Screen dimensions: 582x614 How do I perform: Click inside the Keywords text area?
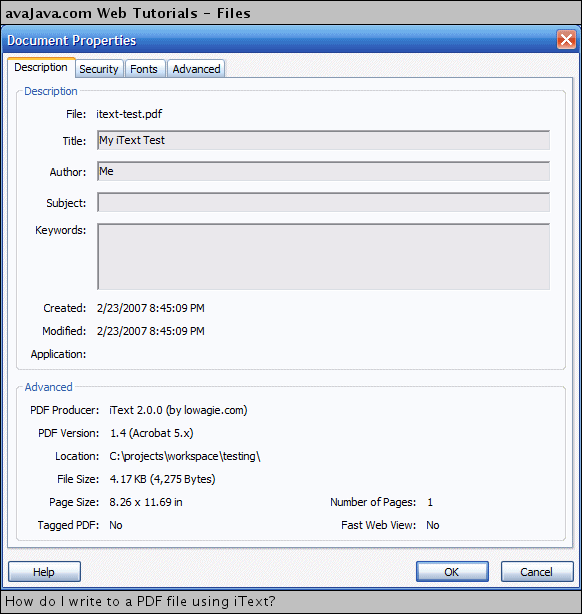(x=324, y=256)
